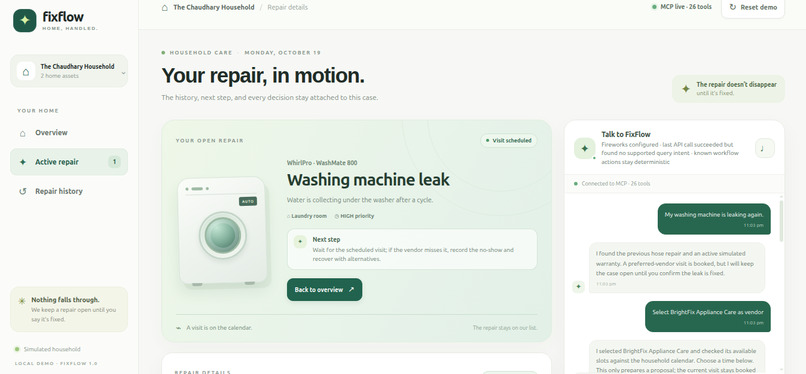Click the Visit scheduled status badge
This screenshot has height=374, width=806.
pos(508,140)
